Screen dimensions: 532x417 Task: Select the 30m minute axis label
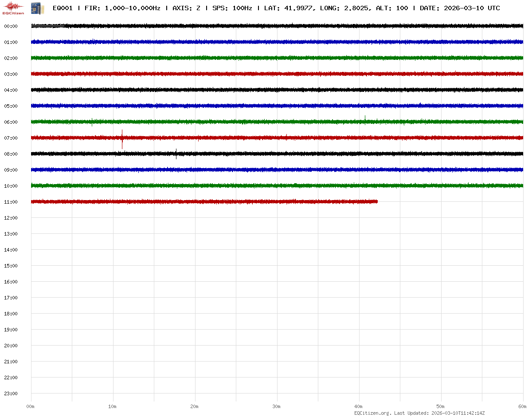tap(277, 406)
